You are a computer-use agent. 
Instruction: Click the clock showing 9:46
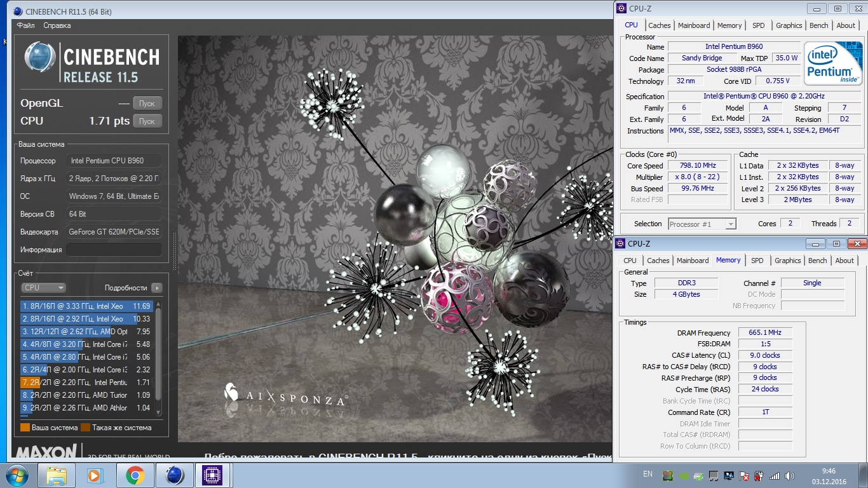click(828, 471)
